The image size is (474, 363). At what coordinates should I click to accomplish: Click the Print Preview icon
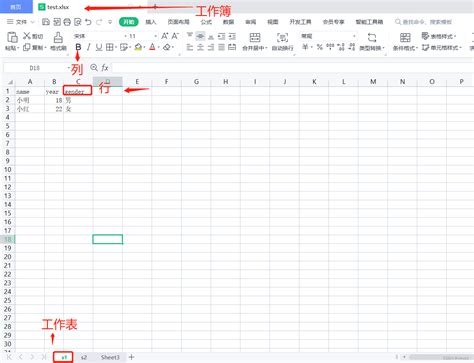pos(78,22)
